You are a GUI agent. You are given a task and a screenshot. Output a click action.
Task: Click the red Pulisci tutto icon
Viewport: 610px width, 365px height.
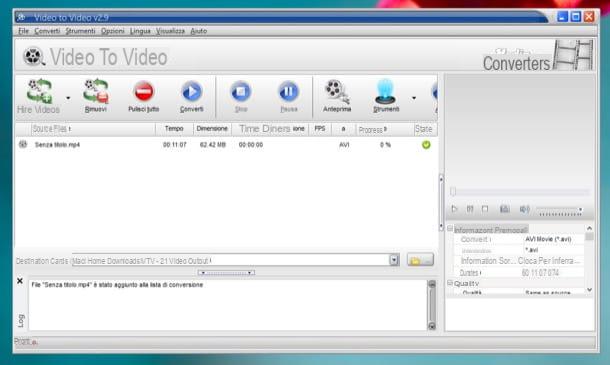click(x=144, y=92)
